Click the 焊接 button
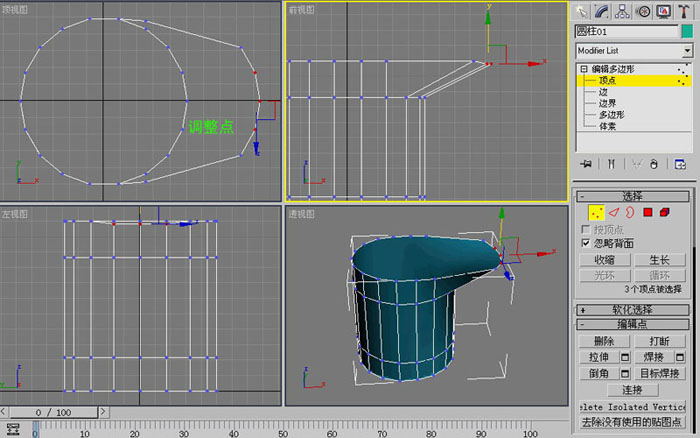Viewport: 700px width, 438px height. tap(654, 357)
